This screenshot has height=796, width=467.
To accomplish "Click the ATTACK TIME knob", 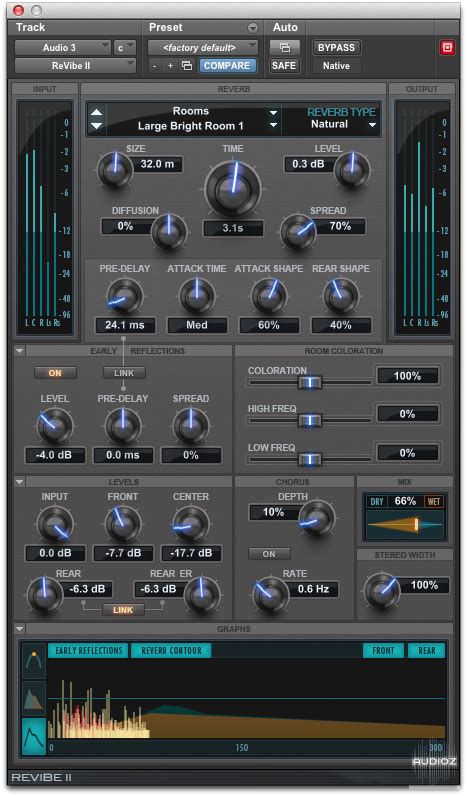I will tap(196, 296).
